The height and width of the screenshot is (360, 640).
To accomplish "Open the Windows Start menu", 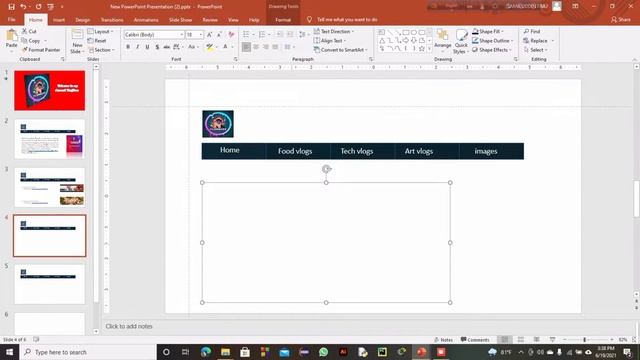I will [x=9, y=352].
